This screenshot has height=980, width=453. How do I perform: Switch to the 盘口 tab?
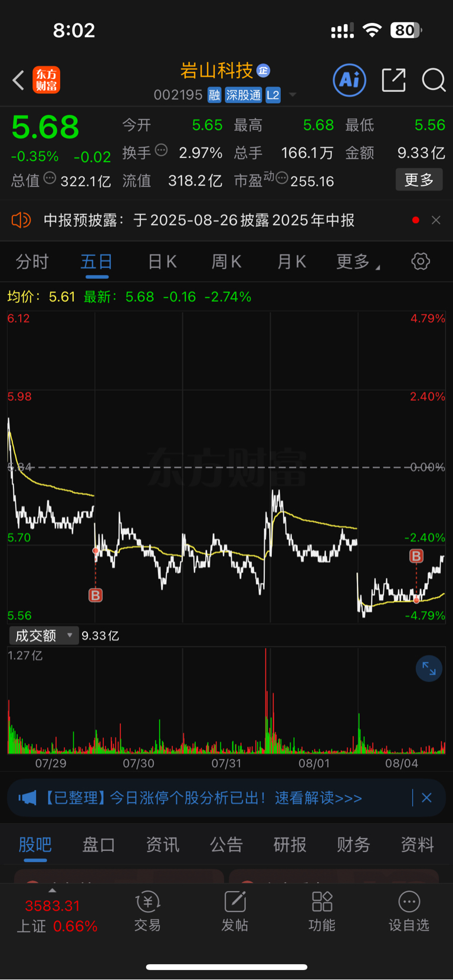[x=99, y=844]
